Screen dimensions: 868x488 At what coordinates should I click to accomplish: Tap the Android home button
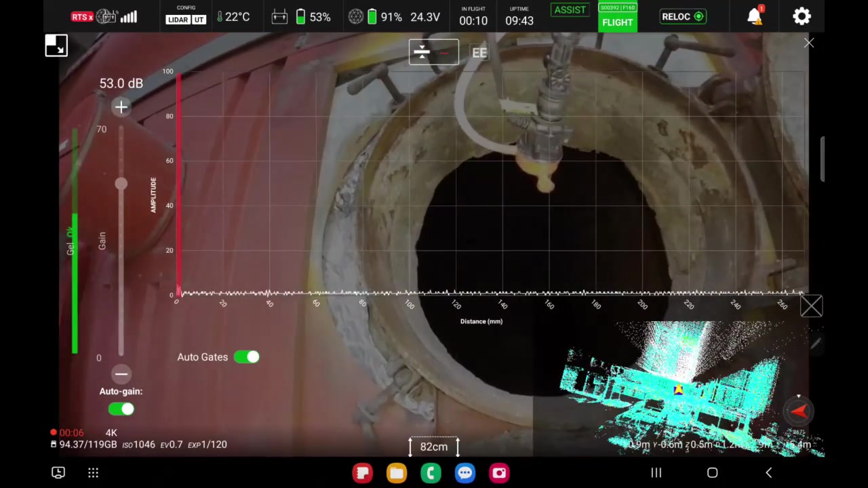click(x=712, y=473)
